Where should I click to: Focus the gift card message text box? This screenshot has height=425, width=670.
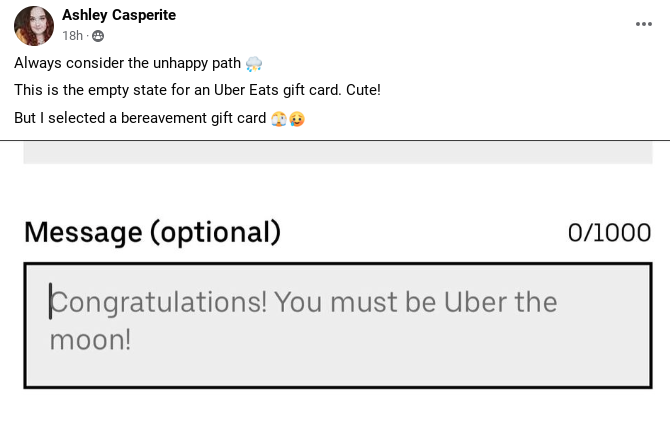point(338,325)
